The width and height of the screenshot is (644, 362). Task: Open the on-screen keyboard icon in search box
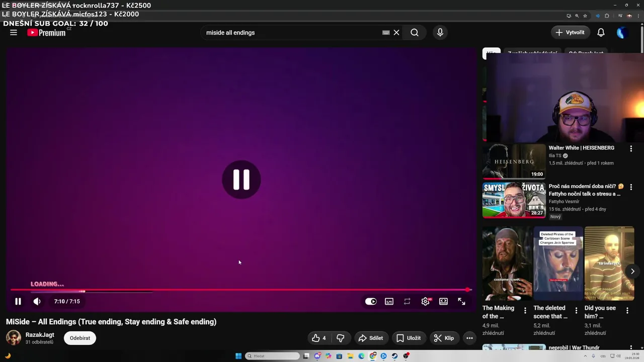click(x=386, y=33)
